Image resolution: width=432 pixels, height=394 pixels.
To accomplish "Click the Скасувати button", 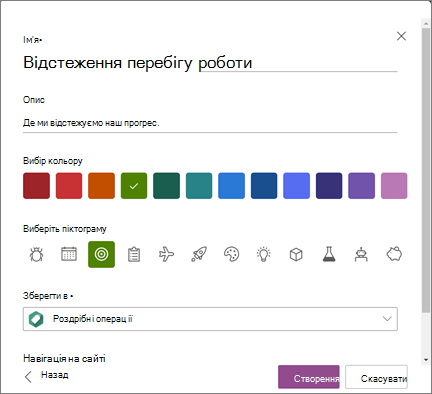I will click(376, 377).
